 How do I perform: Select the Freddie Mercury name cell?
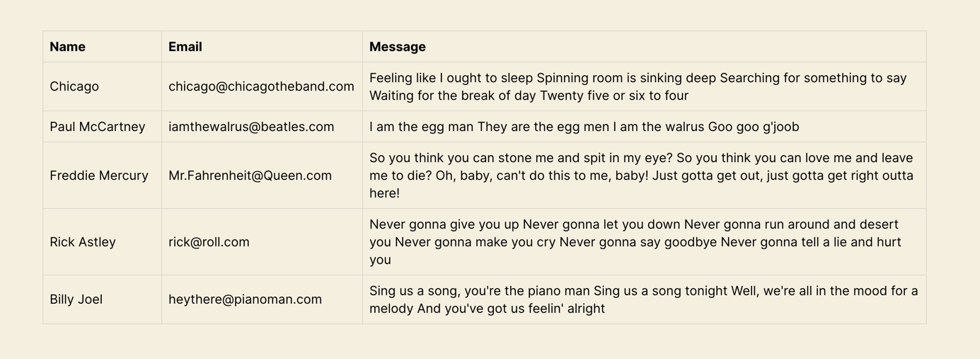[99, 176]
